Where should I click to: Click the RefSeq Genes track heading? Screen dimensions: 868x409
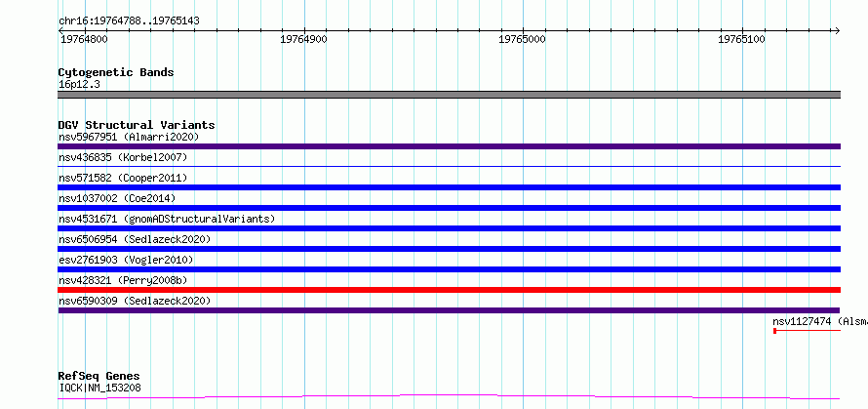[x=99, y=377]
